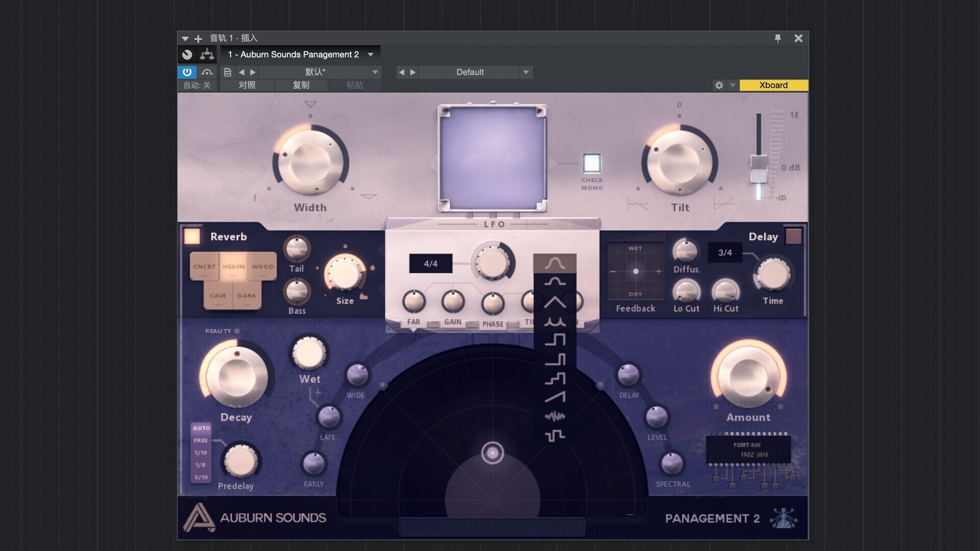
Task: Select the CAVE reverb type
Action: click(x=218, y=295)
